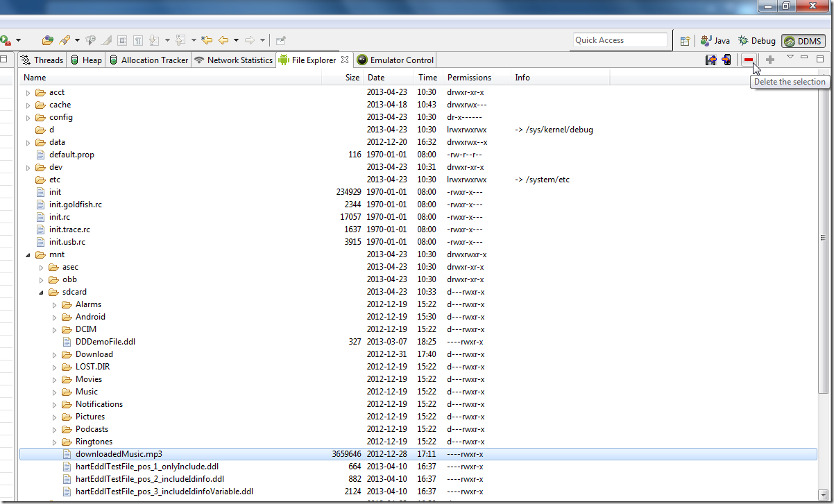
Task: Open the File Explorer view menu triangle
Action: pyautogui.click(x=790, y=57)
